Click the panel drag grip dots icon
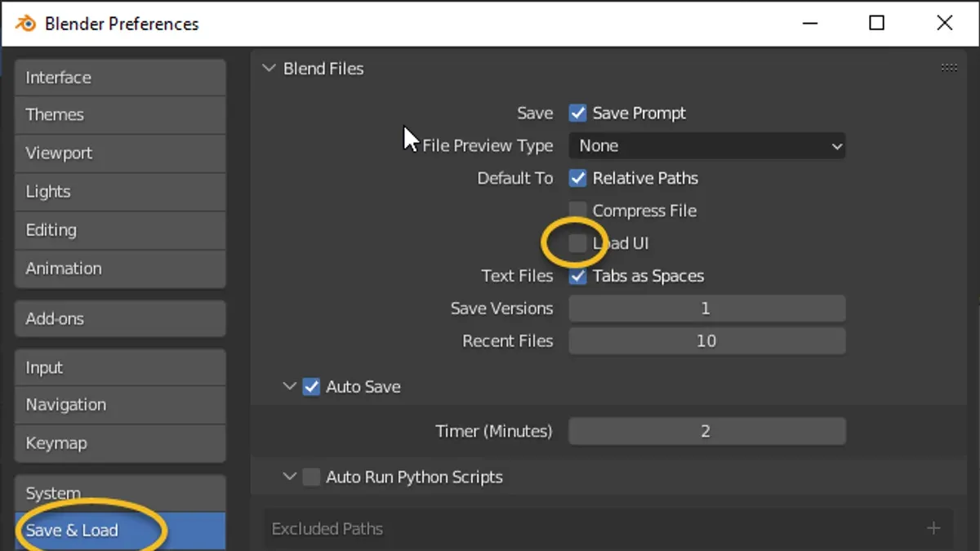 pyautogui.click(x=949, y=69)
